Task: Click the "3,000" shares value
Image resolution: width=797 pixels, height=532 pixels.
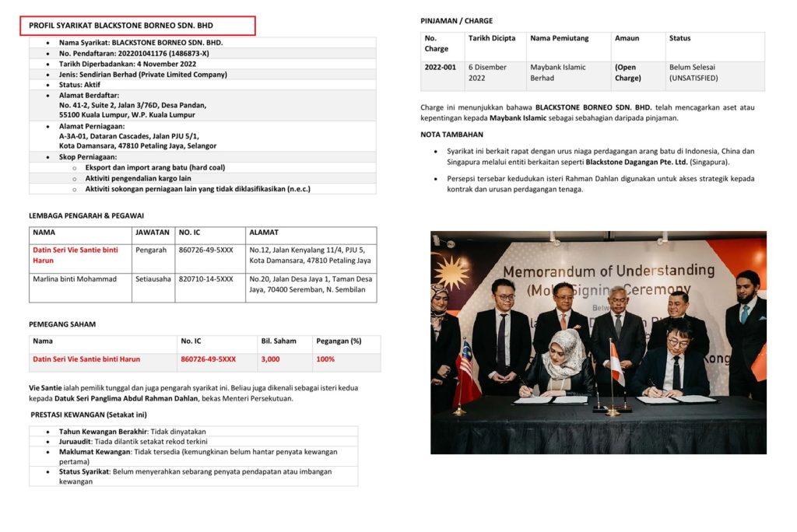Action: point(270,359)
